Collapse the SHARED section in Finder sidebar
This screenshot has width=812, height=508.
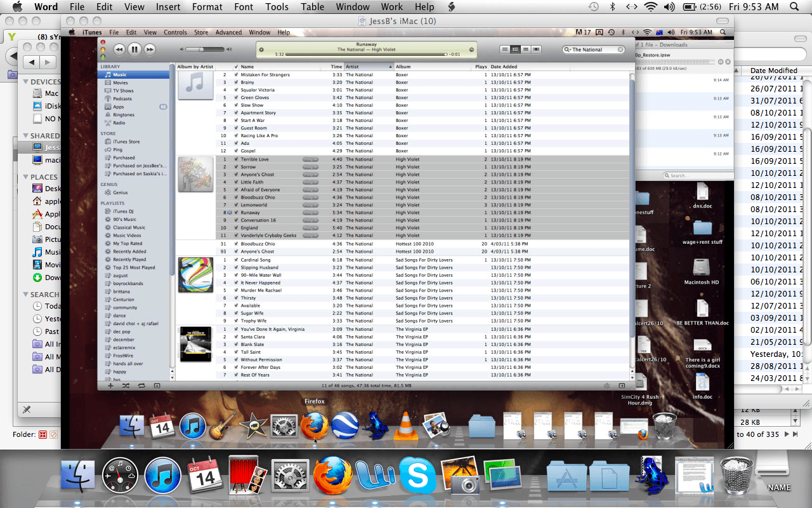click(x=26, y=136)
